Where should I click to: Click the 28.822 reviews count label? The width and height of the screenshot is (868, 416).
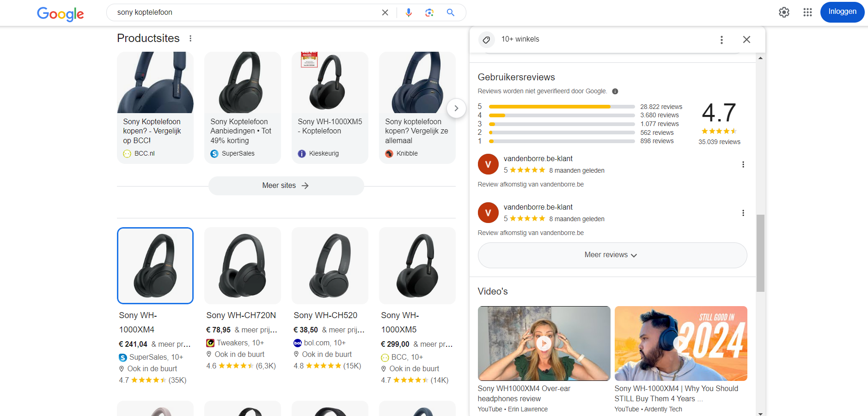pyautogui.click(x=661, y=107)
